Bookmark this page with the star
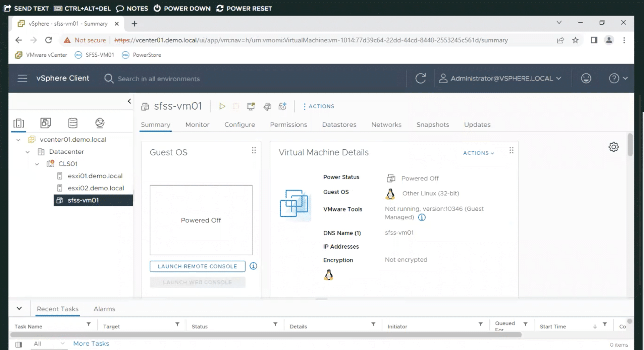The image size is (644, 350). tap(576, 40)
